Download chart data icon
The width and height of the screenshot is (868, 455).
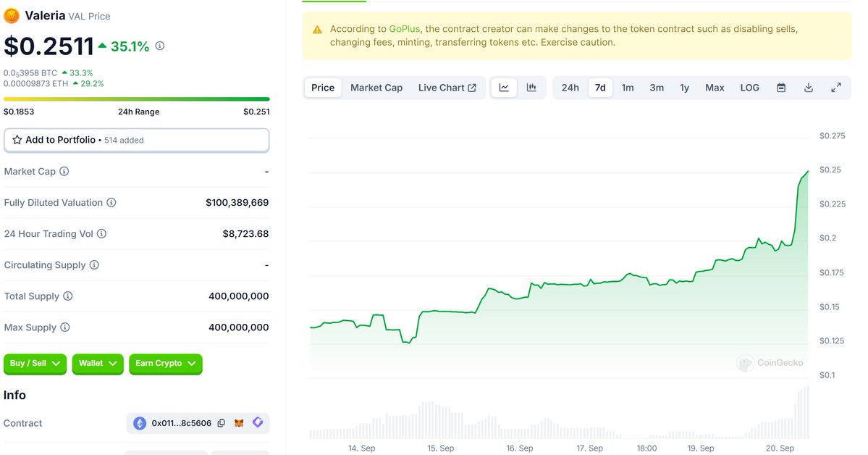pos(809,88)
